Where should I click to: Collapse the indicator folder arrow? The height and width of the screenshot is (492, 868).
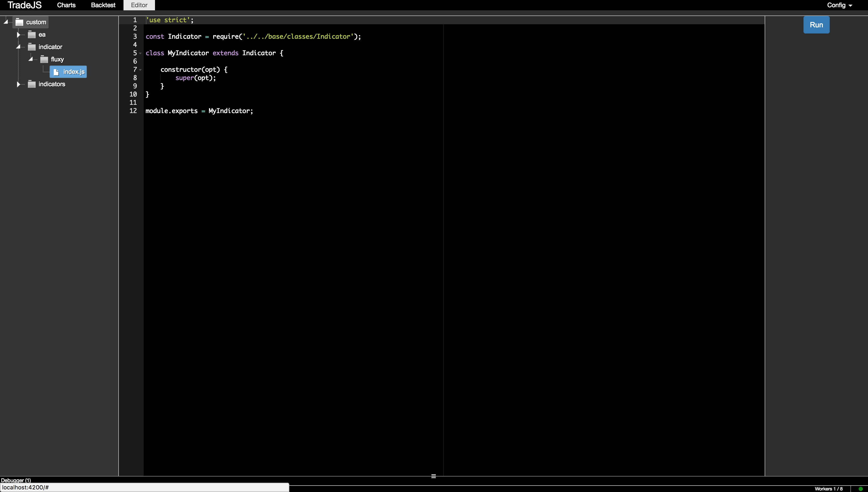pos(18,47)
